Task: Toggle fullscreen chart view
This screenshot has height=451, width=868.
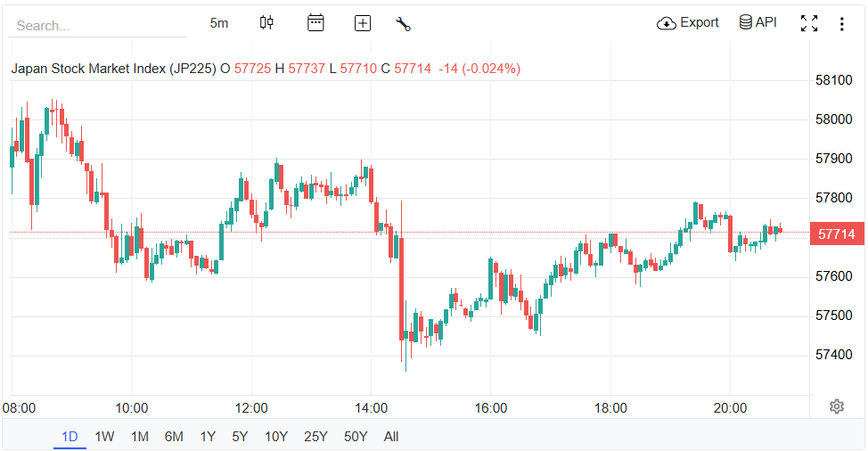Action: (x=809, y=24)
